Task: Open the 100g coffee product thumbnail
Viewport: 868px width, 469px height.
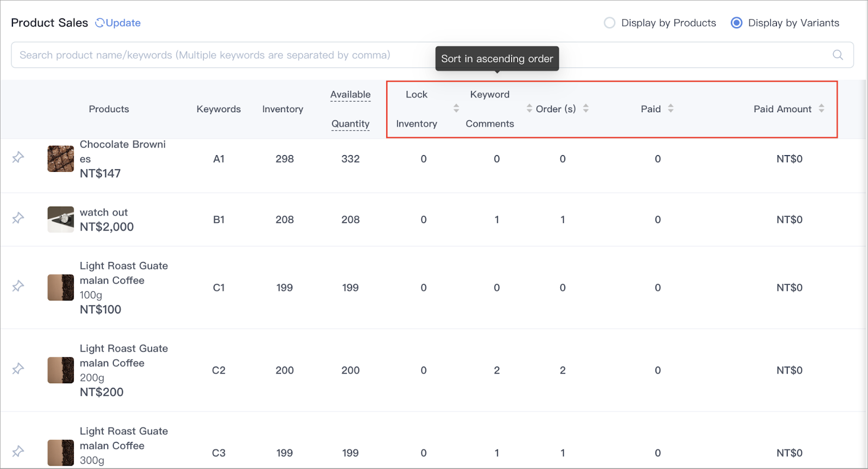Action: pos(61,287)
